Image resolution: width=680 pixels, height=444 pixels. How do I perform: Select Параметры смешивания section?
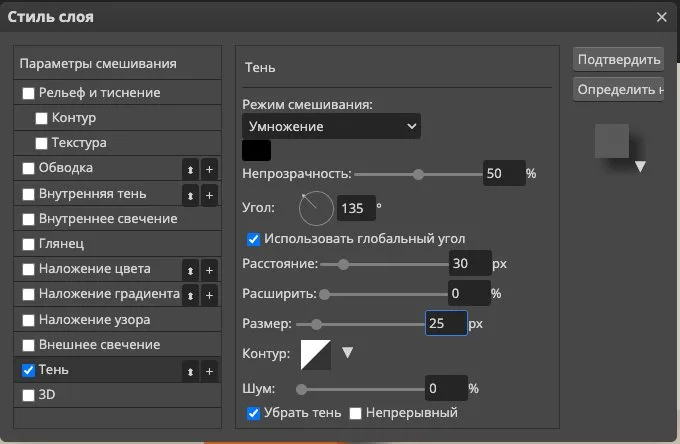pos(118,64)
